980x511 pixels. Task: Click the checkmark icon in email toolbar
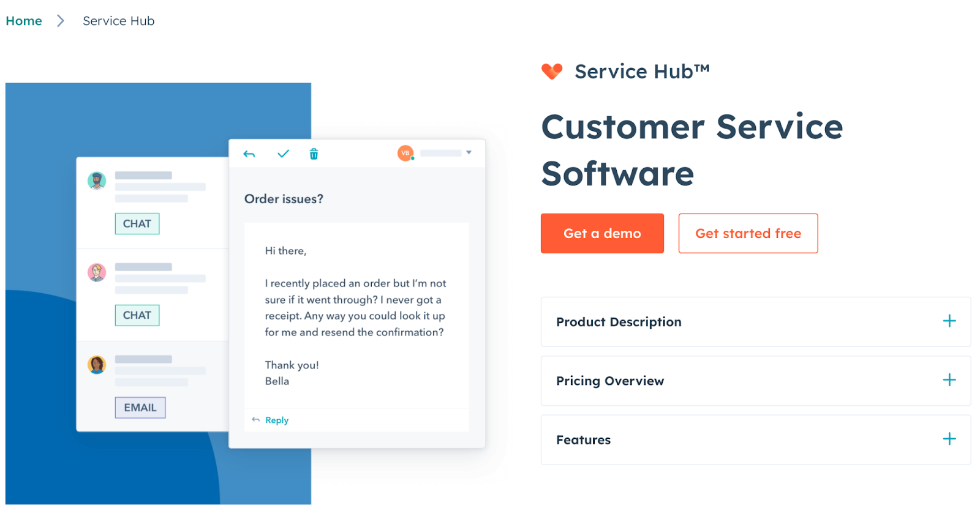(x=283, y=154)
